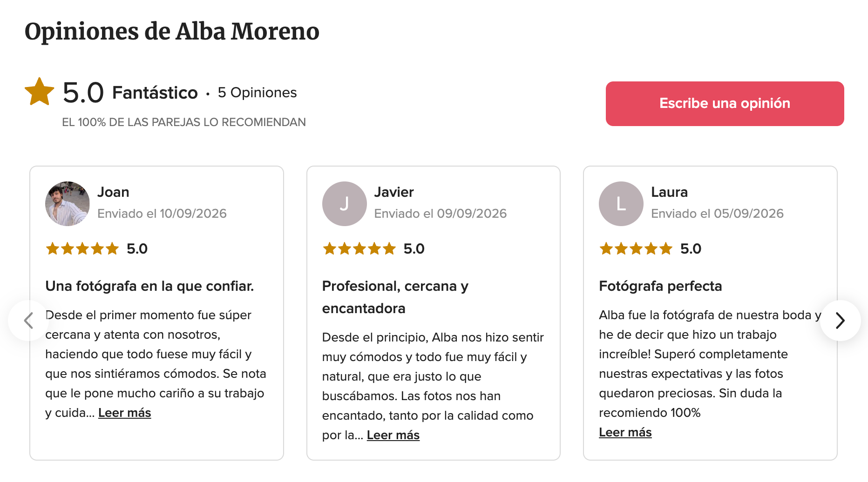868x482 pixels.
Task: Go to next reviews with right arrow
Action: [x=840, y=320]
